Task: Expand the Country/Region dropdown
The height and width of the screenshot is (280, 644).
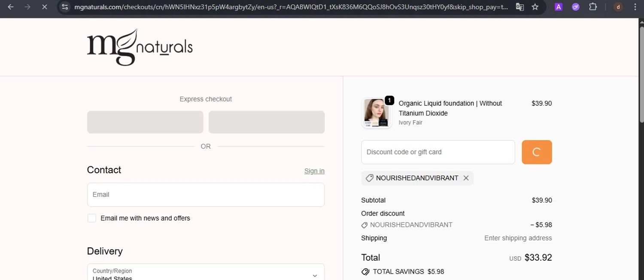Action: pos(206,272)
